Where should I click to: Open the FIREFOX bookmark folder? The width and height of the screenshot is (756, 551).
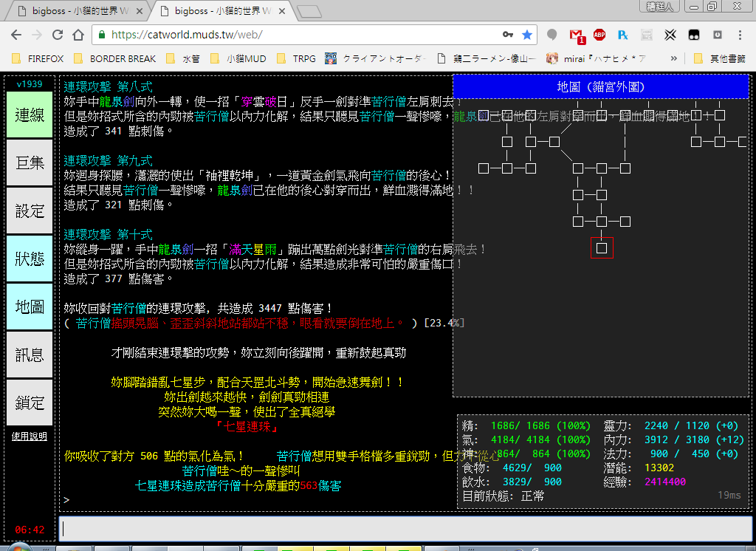coord(38,58)
